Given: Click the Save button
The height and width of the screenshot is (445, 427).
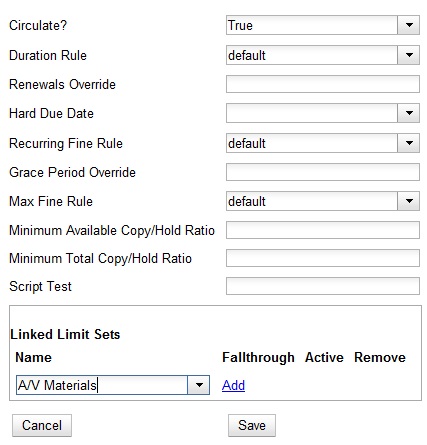Looking at the screenshot, I should pyautogui.click(x=252, y=425).
